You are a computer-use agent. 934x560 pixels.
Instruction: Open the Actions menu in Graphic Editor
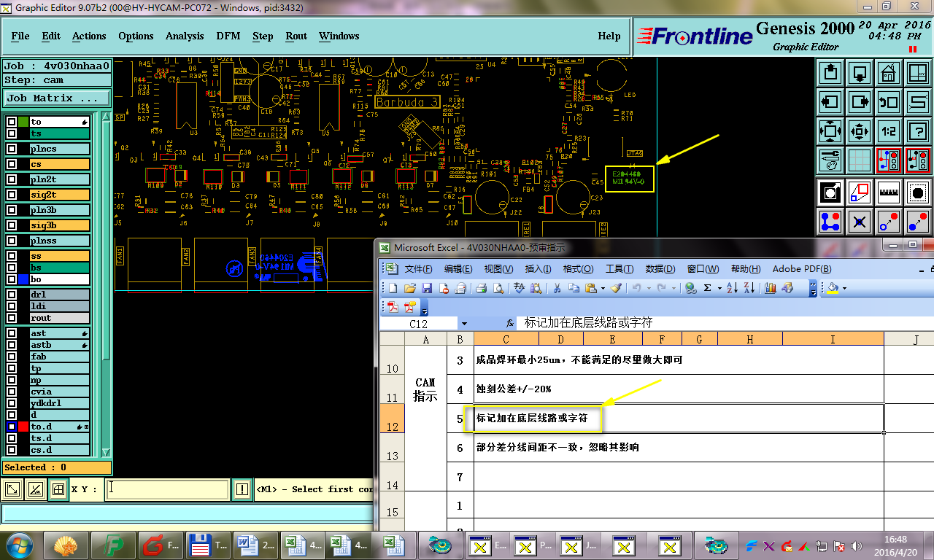89,36
